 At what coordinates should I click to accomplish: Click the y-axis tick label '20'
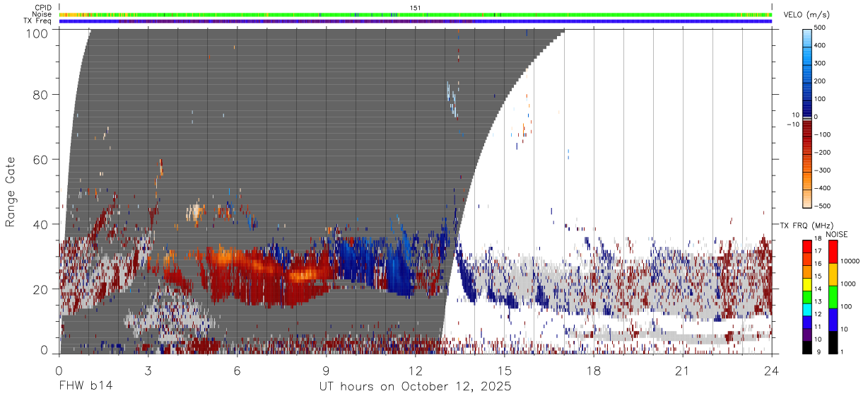(41, 289)
